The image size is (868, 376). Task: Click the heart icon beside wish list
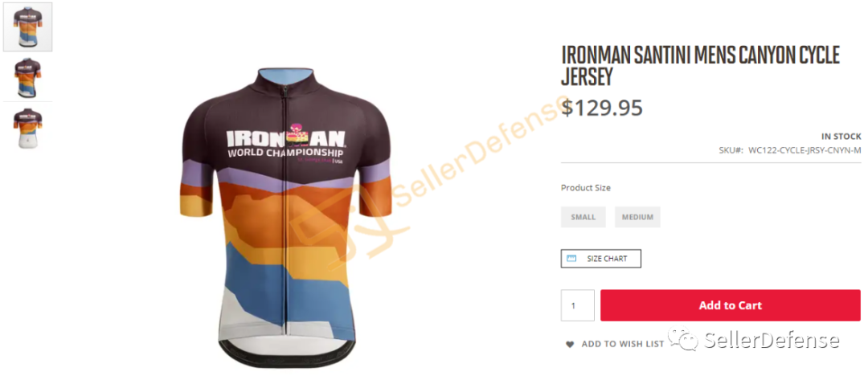570,344
